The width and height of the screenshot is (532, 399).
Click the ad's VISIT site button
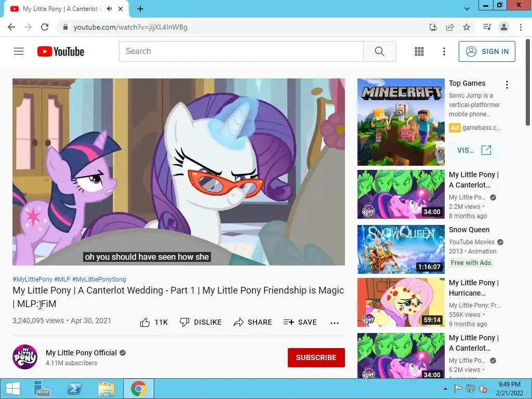[x=474, y=150]
